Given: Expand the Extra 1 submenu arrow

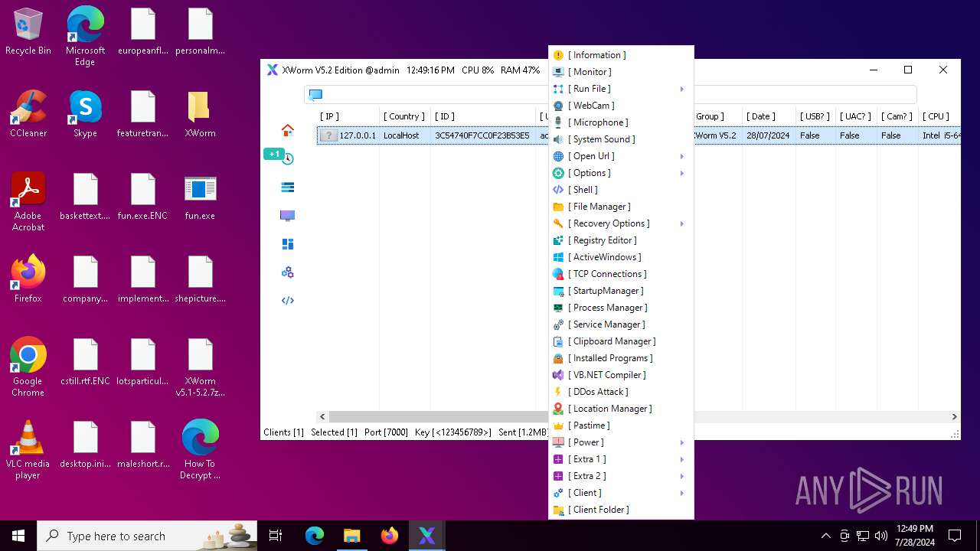Looking at the screenshot, I should [x=681, y=459].
